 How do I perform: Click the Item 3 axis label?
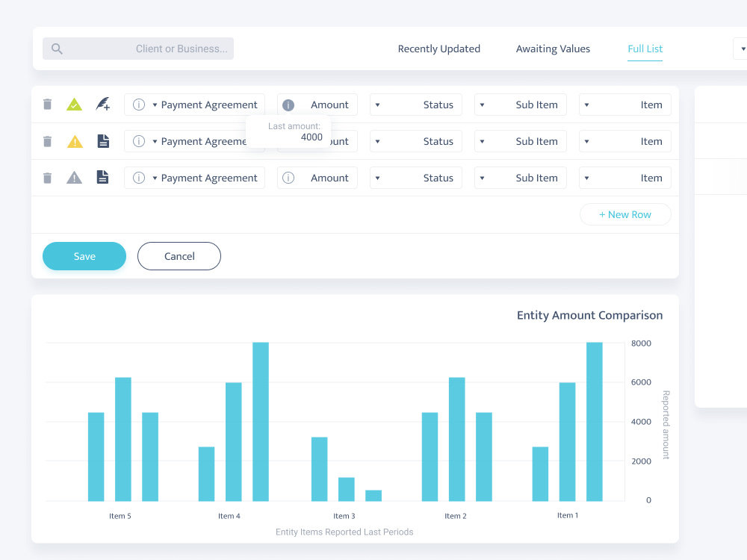344,516
